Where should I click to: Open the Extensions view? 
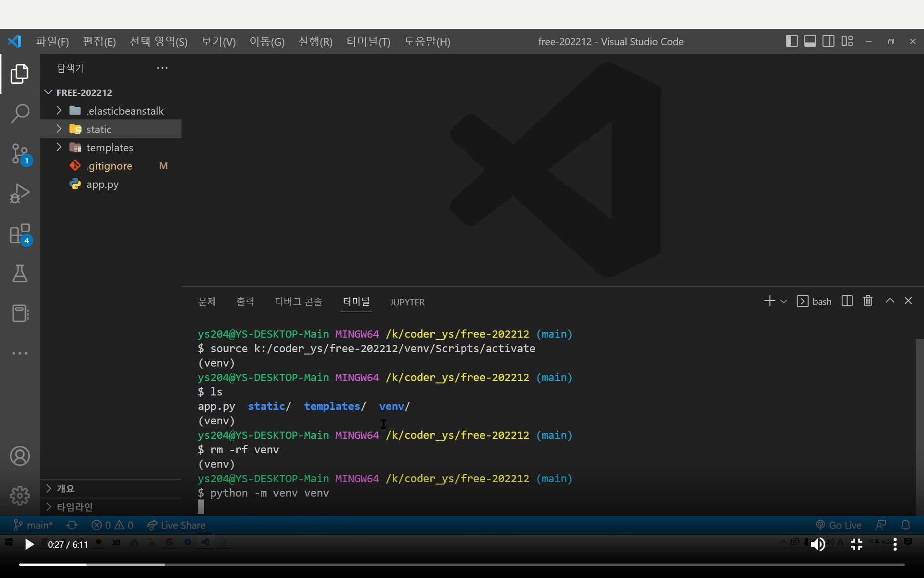pyautogui.click(x=20, y=234)
